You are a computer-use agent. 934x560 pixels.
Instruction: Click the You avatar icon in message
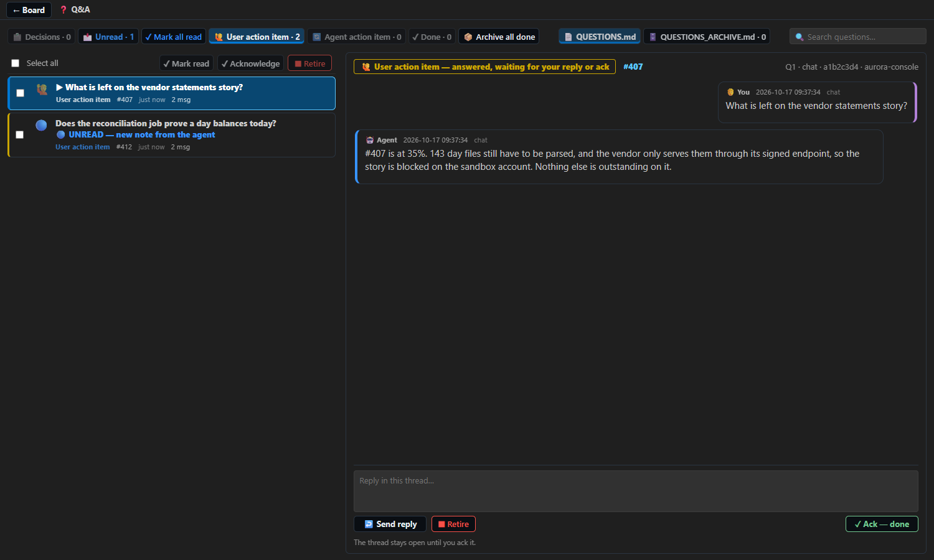tap(730, 92)
